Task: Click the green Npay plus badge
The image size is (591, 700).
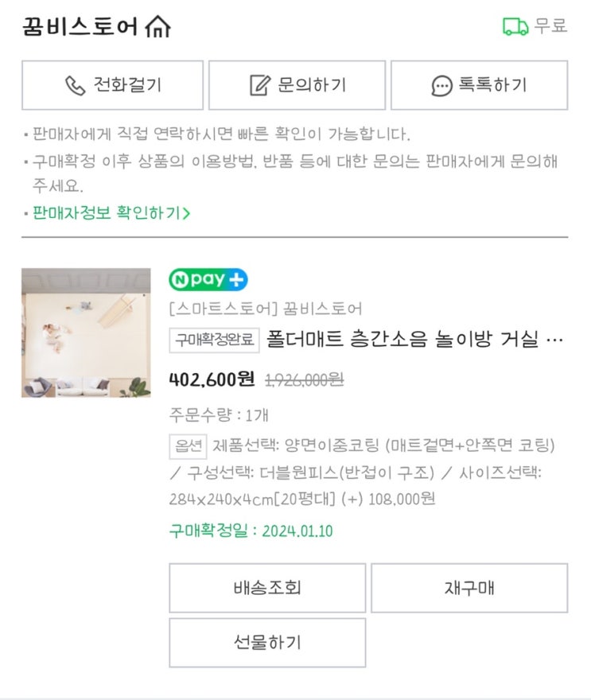Action: pyautogui.click(x=208, y=280)
